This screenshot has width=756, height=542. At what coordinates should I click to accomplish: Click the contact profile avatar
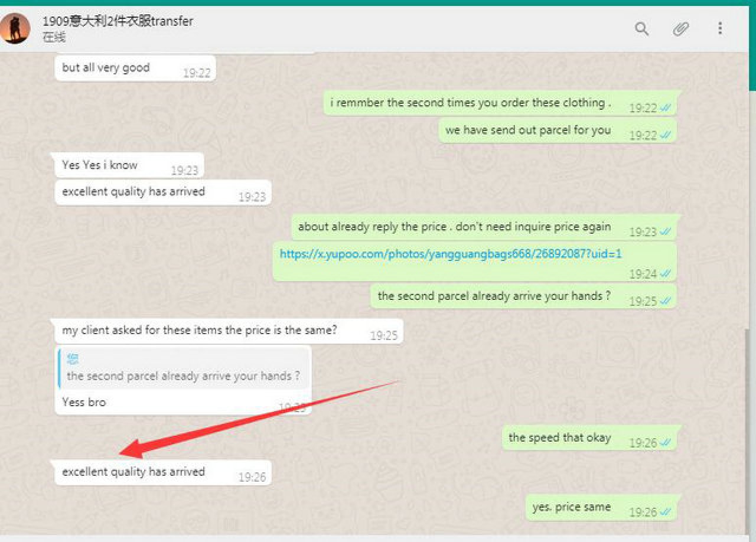[x=15, y=28]
